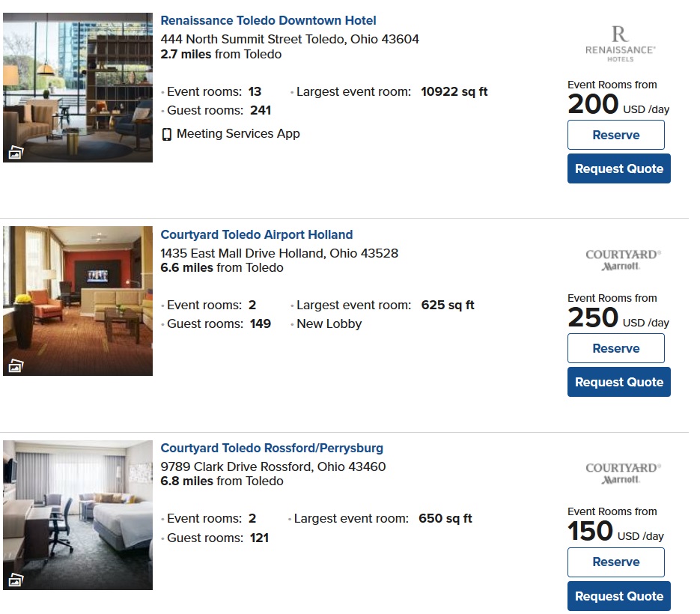
Task: Open Courtyard Toledo Airport Holland link
Action: tap(257, 234)
